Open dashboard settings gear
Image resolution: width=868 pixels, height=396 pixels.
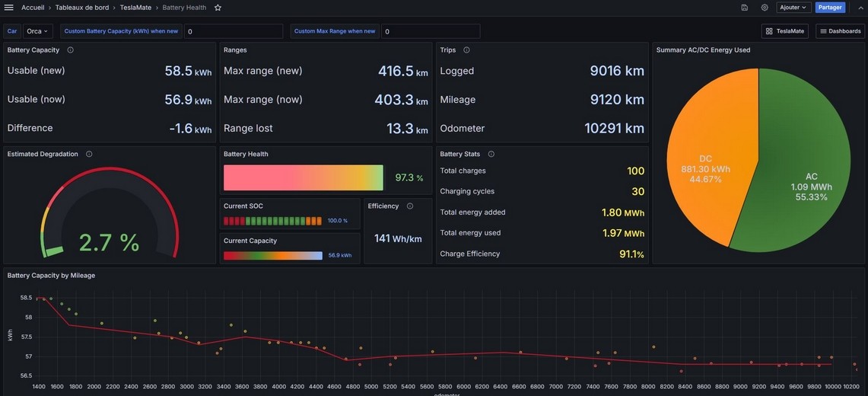click(x=765, y=8)
